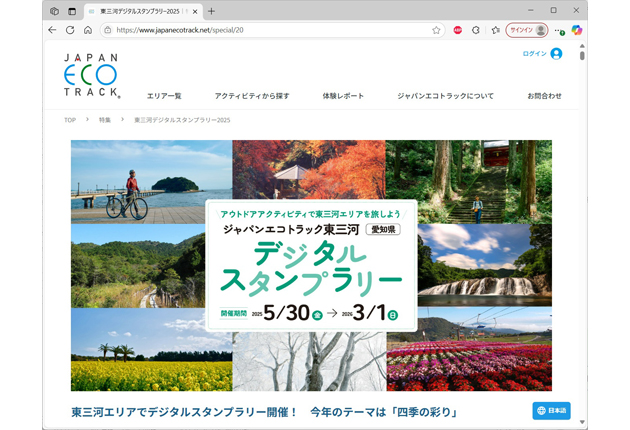
Task: Click the デジタルスタンプラリー central banner card
Action: 311,266
